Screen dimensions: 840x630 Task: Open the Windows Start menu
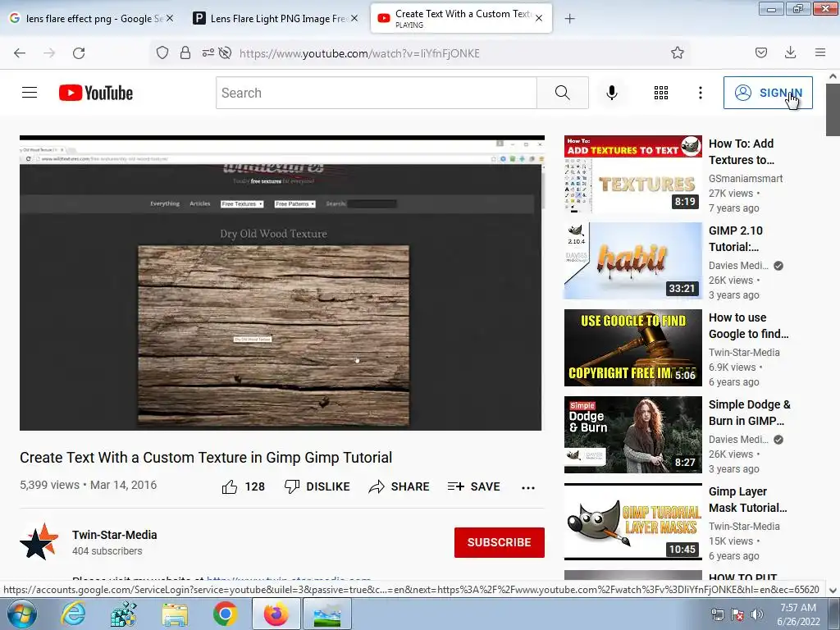click(22, 614)
